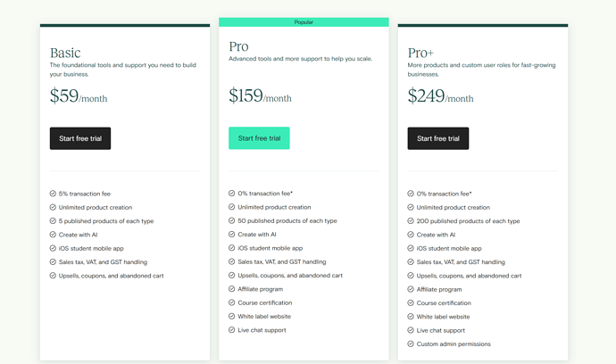Click checkmark beside Create with AI in Basic
Image resolution: width=616 pixels, height=364 pixels.
pos(53,235)
